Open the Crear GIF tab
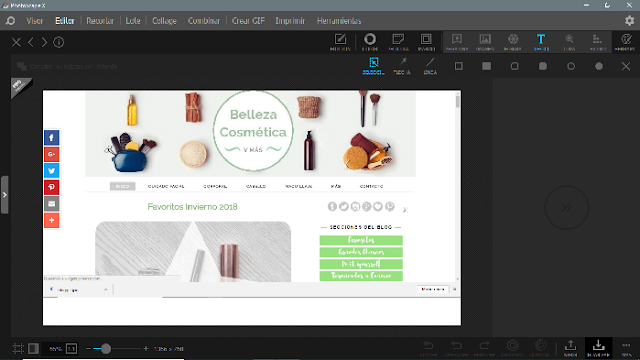 [x=248, y=21]
